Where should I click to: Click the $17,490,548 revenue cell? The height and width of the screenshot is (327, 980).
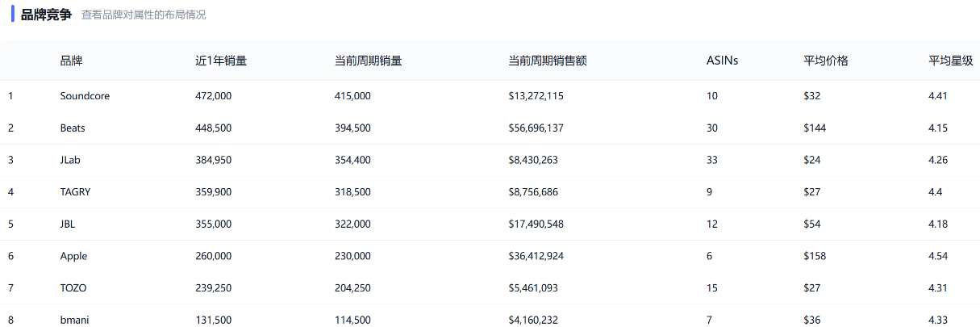[536, 224]
